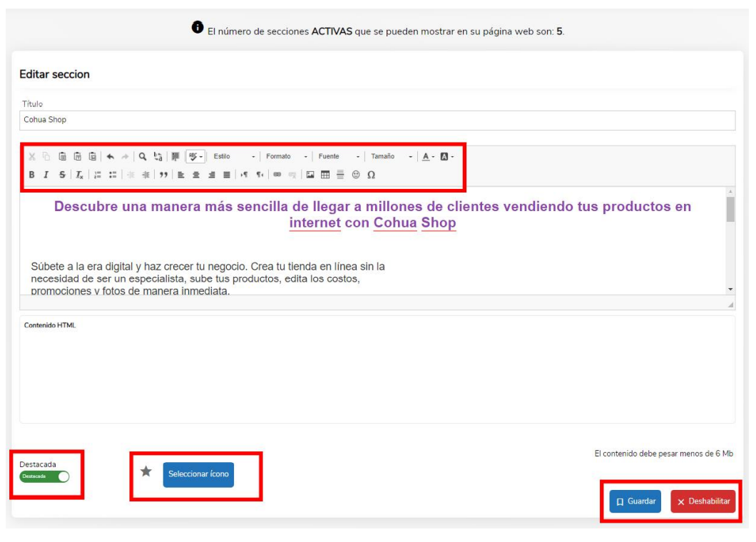756x542 pixels.
Task: Toggle the Destacada switch
Action: 44,476
